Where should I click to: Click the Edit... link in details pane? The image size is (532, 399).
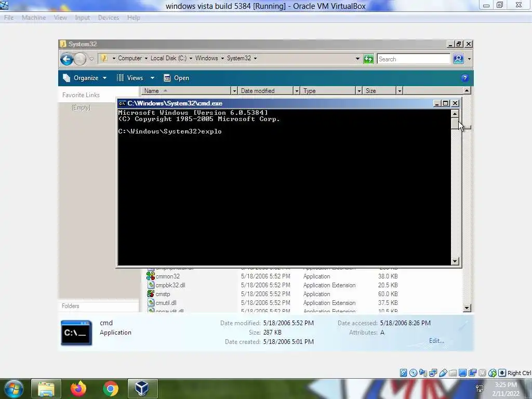click(436, 341)
